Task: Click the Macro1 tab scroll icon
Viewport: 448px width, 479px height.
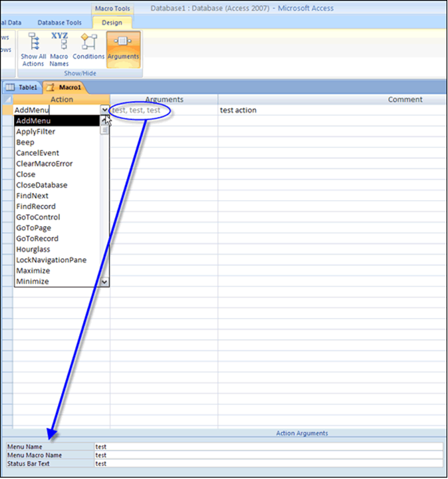Action: pyautogui.click(x=50, y=87)
